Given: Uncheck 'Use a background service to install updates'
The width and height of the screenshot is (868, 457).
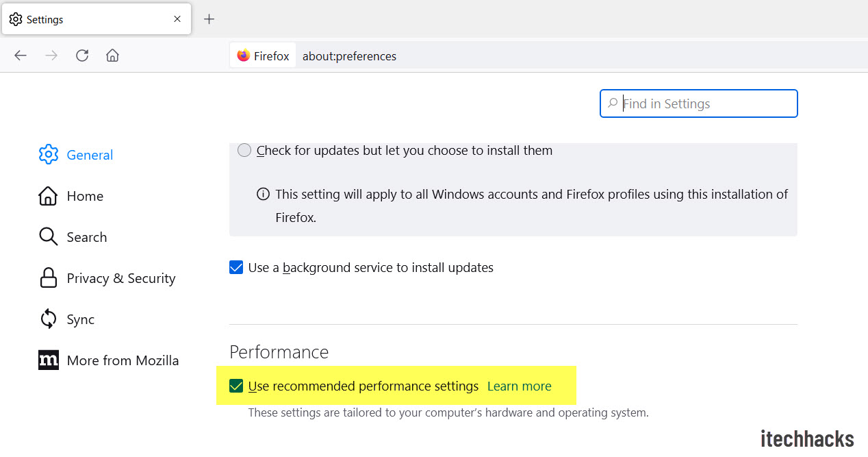Looking at the screenshot, I should (236, 267).
